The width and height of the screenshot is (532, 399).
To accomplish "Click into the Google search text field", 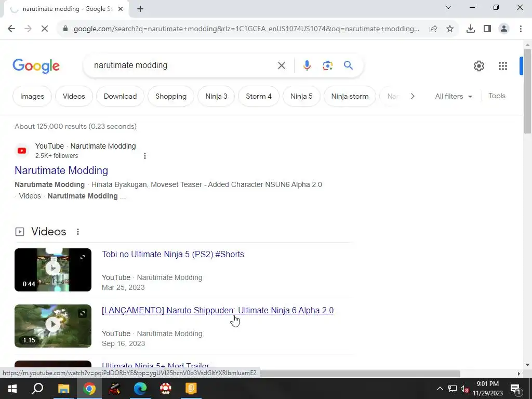I will click(x=183, y=65).
